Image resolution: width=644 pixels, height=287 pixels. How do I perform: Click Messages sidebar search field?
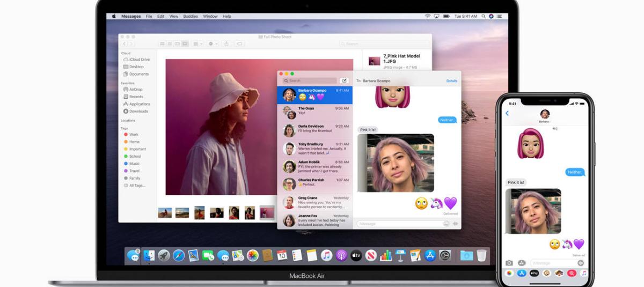point(310,80)
